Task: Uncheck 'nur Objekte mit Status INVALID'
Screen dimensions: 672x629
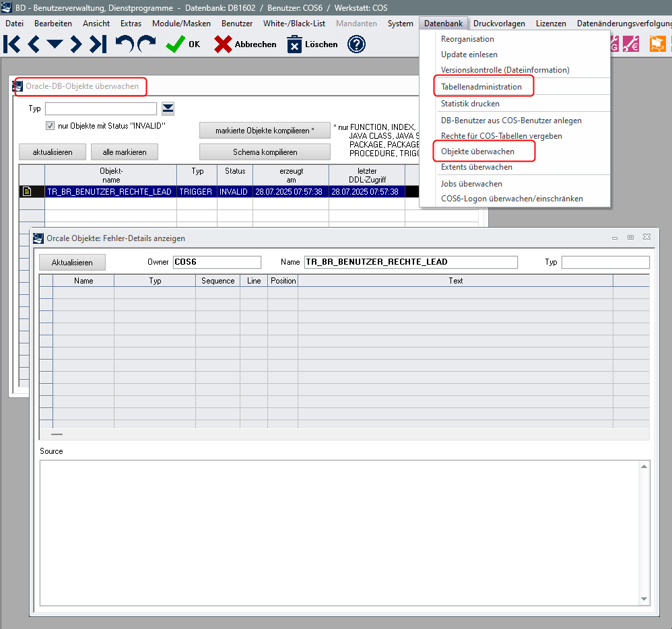Action: click(50, 126)
